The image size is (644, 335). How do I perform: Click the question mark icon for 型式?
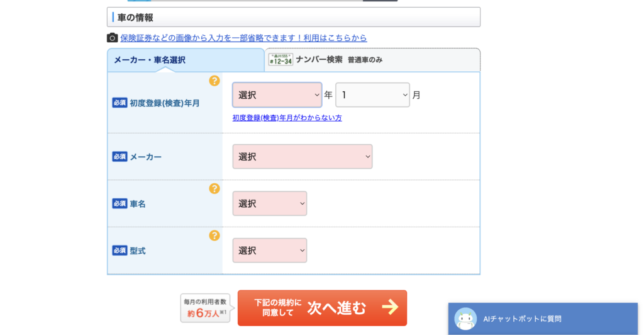(x=214, y=236)
